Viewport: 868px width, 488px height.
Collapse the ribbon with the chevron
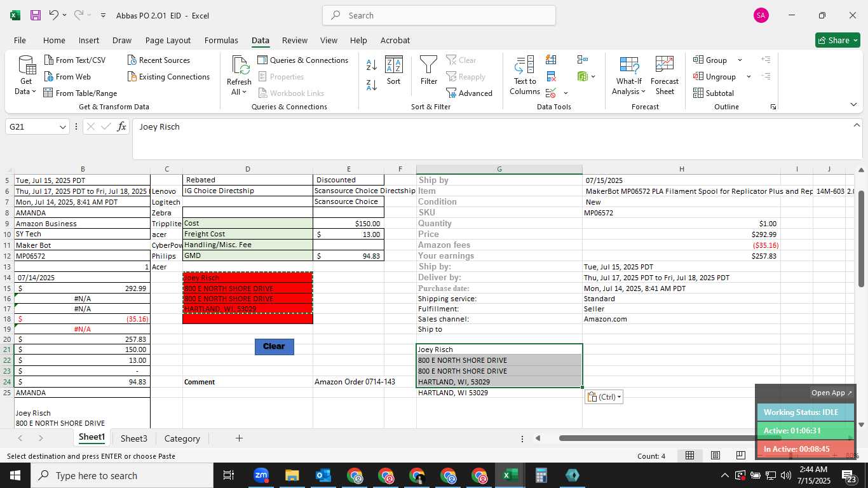pos(853,105)
